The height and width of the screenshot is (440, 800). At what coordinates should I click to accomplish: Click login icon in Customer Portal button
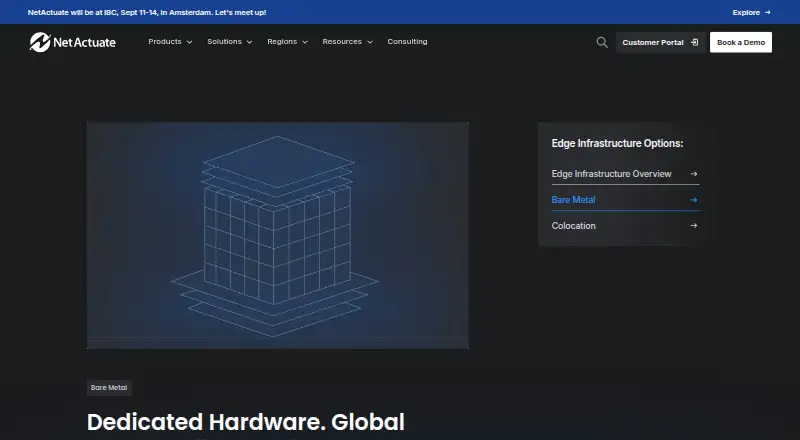coord(694,42)
